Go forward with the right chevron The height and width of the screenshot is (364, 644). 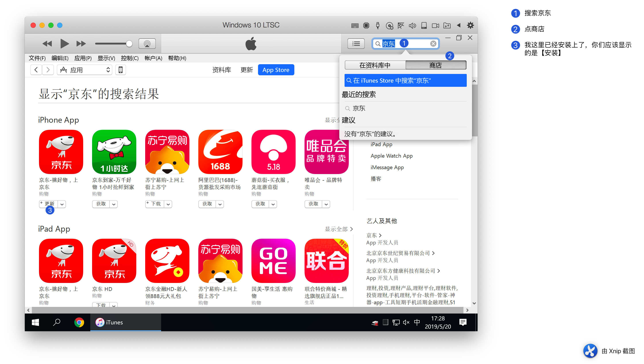(48, 70)
